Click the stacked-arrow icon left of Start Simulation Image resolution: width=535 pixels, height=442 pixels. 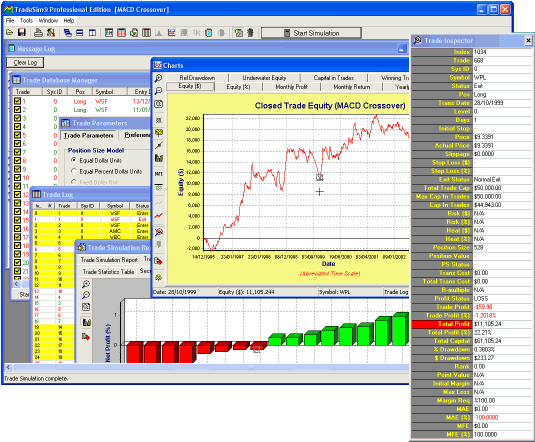point(250,33)
